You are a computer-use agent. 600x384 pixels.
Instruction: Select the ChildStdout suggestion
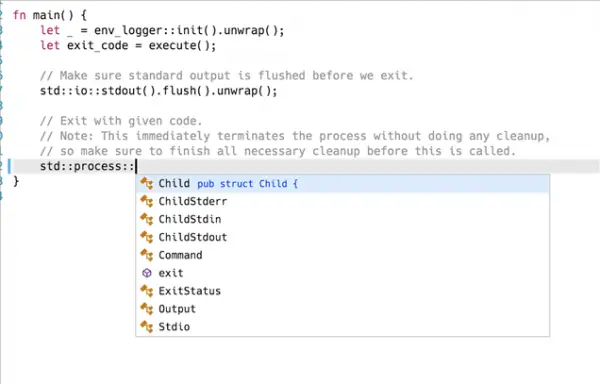(x=342, y=237)
